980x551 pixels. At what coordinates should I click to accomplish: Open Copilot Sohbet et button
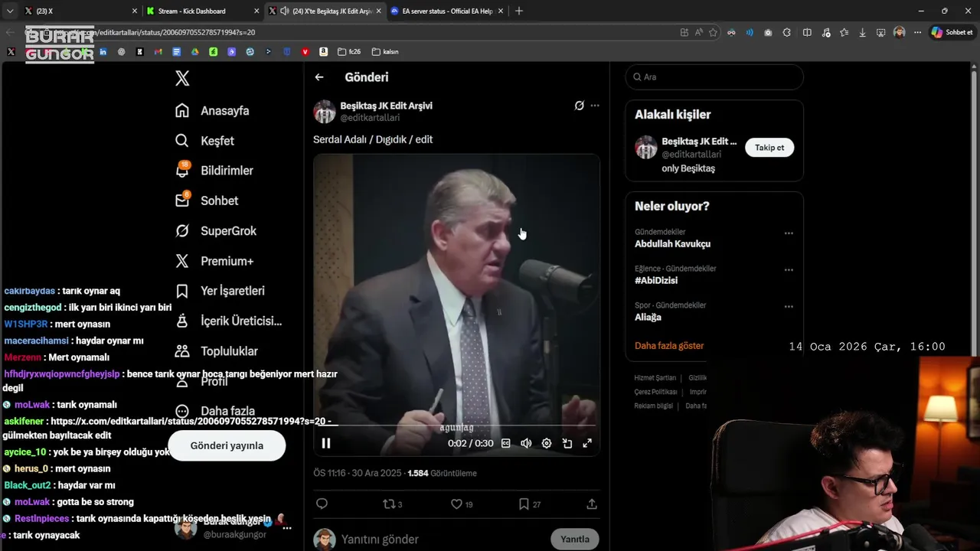(952, 32)
